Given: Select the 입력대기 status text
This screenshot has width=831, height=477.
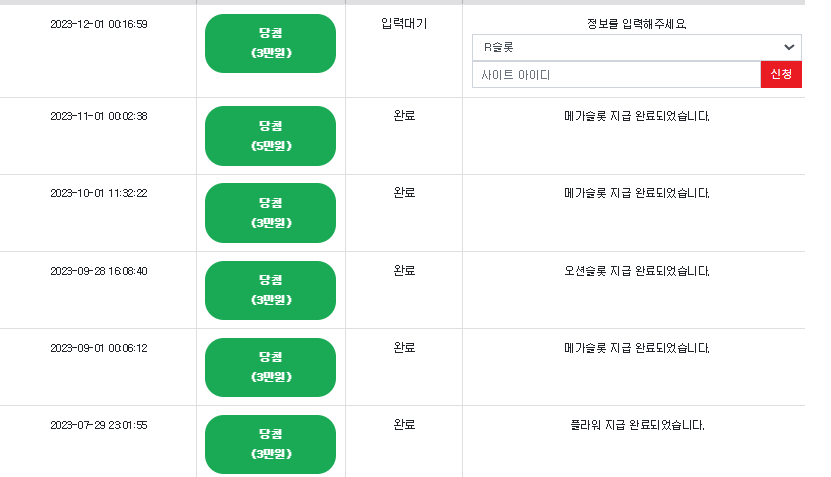Looking at the screenshot, I should click(404, 24).
